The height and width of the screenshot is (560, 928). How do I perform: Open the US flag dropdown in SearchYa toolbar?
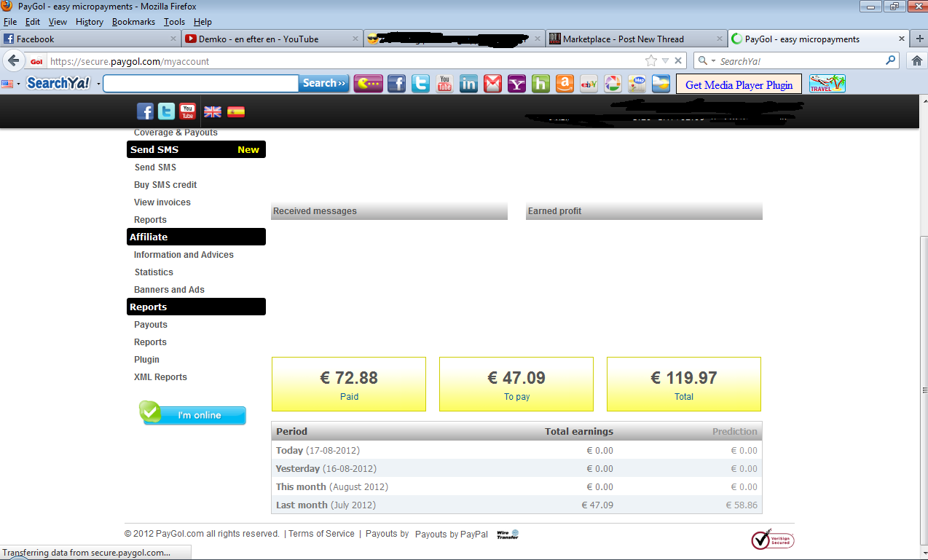pos(11,84)
